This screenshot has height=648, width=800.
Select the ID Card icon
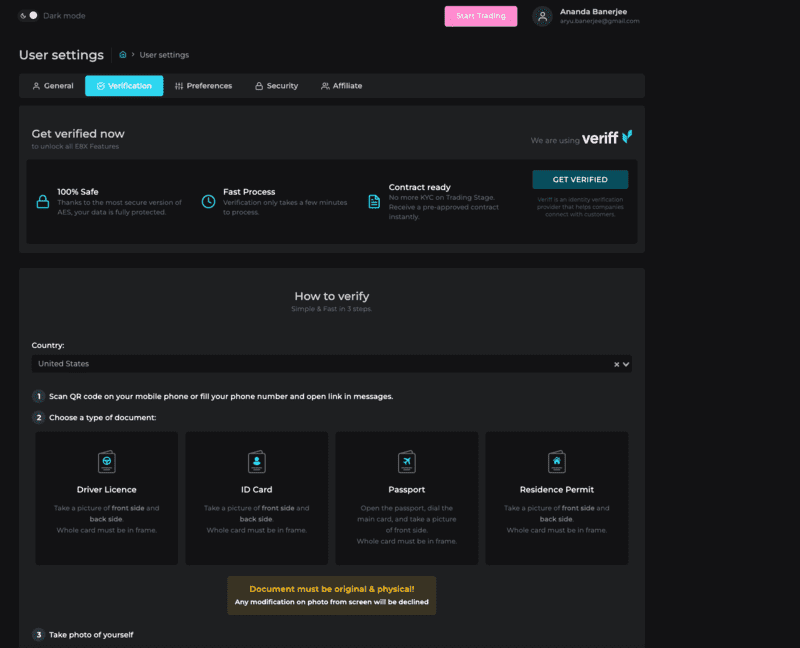[x=257, y=462]
